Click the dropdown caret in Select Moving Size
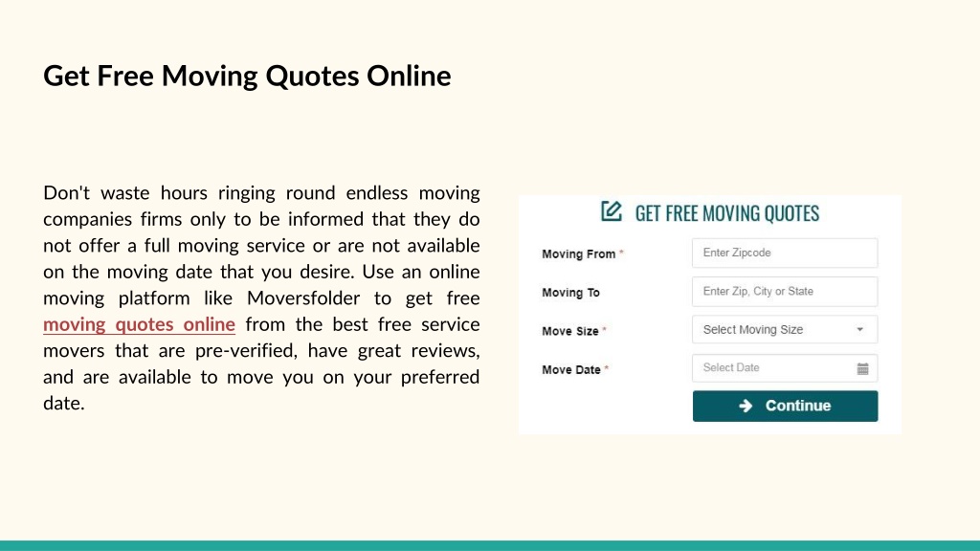The image size is (980, 551). click(x=860, y=329)
